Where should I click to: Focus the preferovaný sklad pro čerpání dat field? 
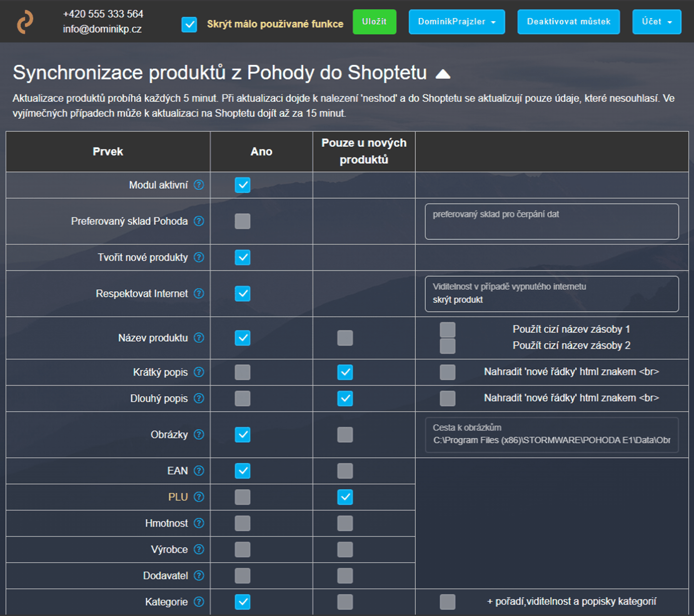pos(552,222)
